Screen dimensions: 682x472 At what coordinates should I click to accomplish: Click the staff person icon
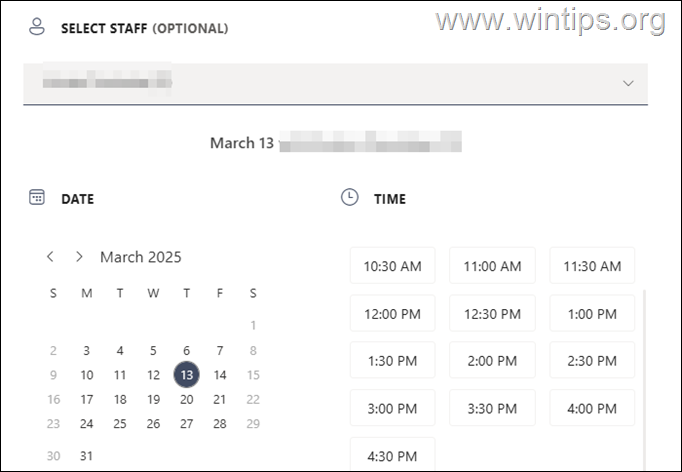click(37, 28)
